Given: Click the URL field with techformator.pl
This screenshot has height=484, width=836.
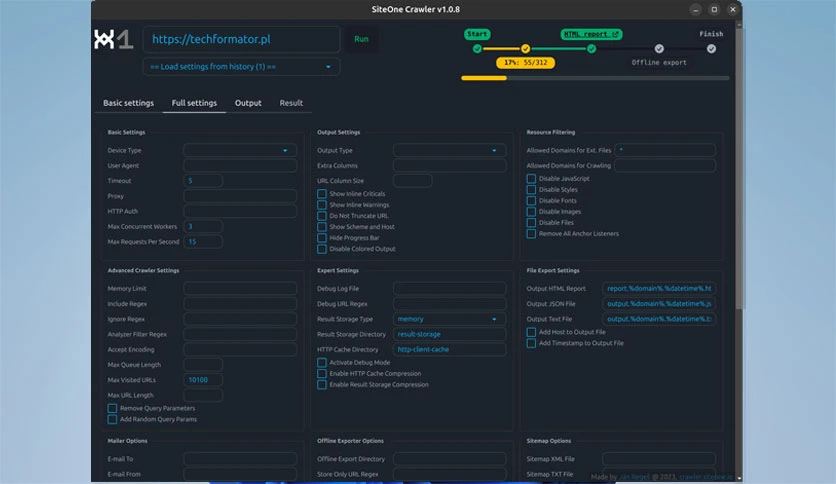Looking at the screenshot, I should pos(241,39).
